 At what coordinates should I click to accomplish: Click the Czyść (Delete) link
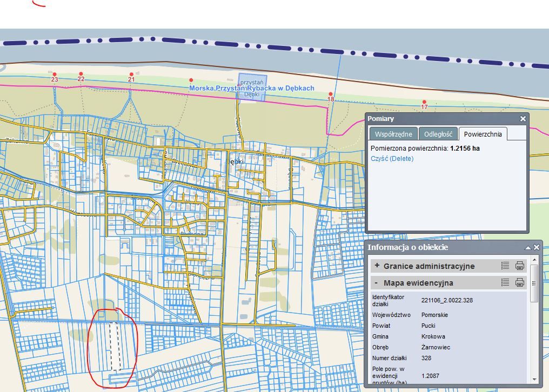click(392, 158)
